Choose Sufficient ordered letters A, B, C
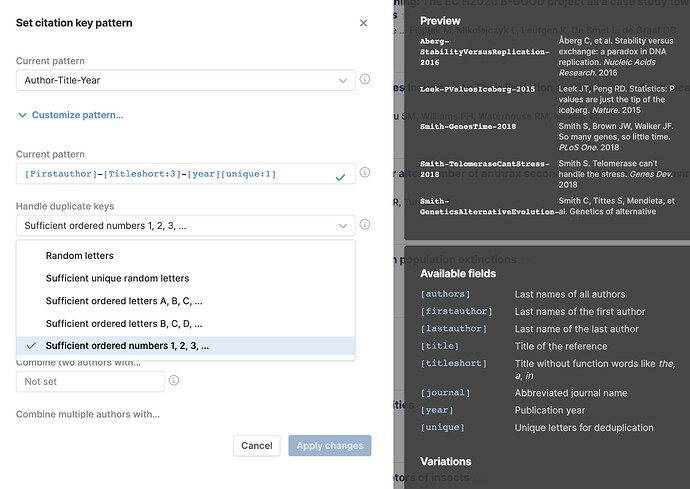Image resolution: width=690 pixels, height=489 pixels. pos(185,301)
